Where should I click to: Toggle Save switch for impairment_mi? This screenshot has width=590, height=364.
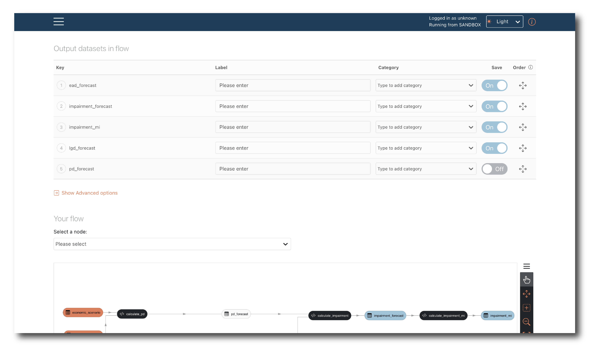[x=494, y=127]
